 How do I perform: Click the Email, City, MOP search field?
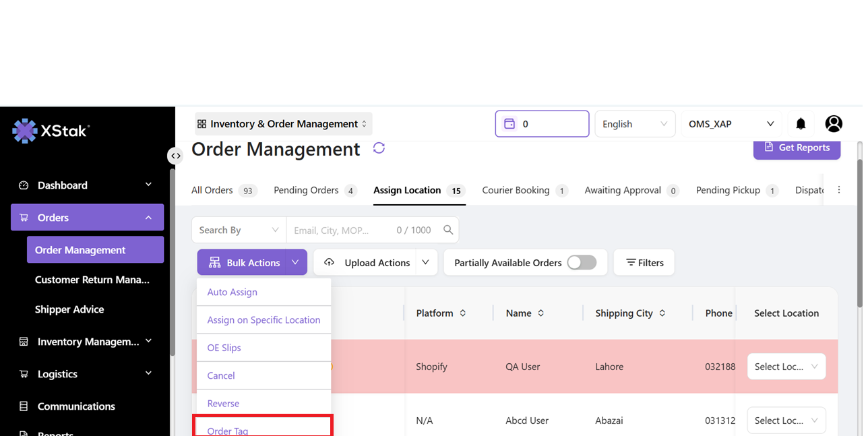coord(340,230)
